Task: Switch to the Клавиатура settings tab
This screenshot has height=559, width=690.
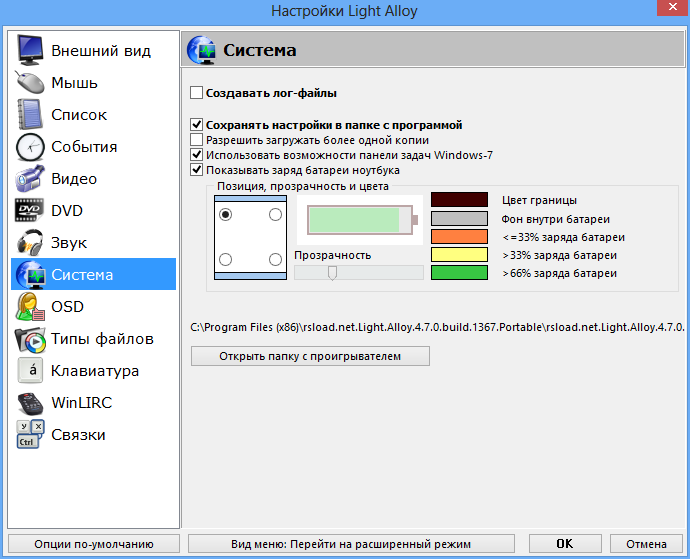Action: (95, 371)
